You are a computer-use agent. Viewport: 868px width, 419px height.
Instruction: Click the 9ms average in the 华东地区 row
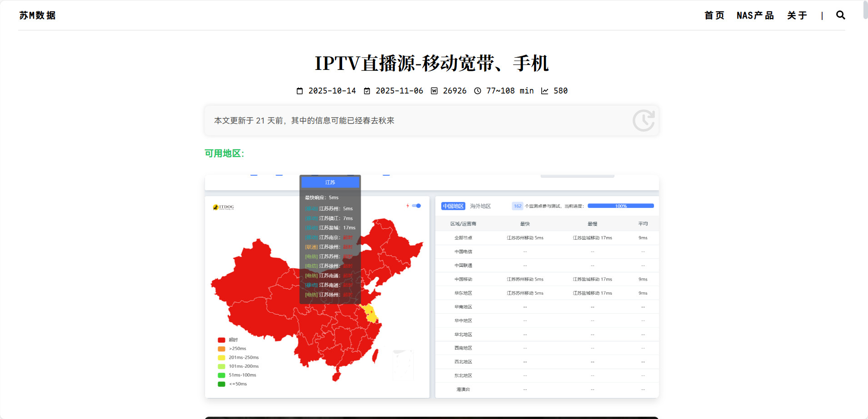click(643, 293)
